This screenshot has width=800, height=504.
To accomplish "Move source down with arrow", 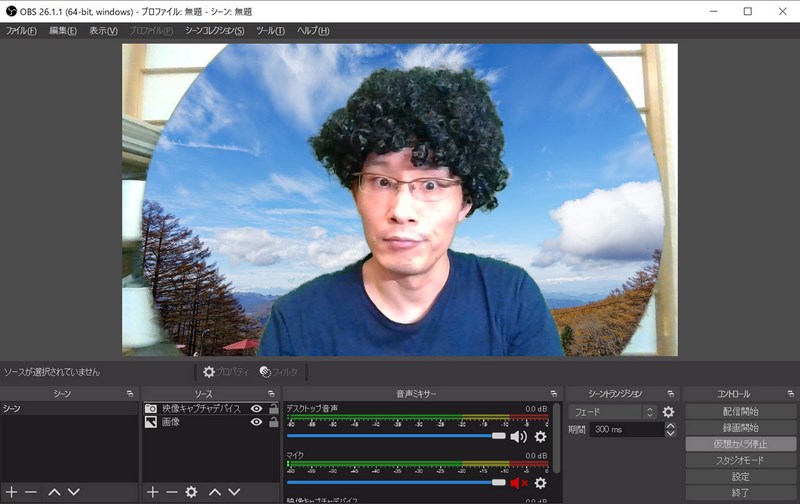I will pyautogui.click(x=234, y=492).
